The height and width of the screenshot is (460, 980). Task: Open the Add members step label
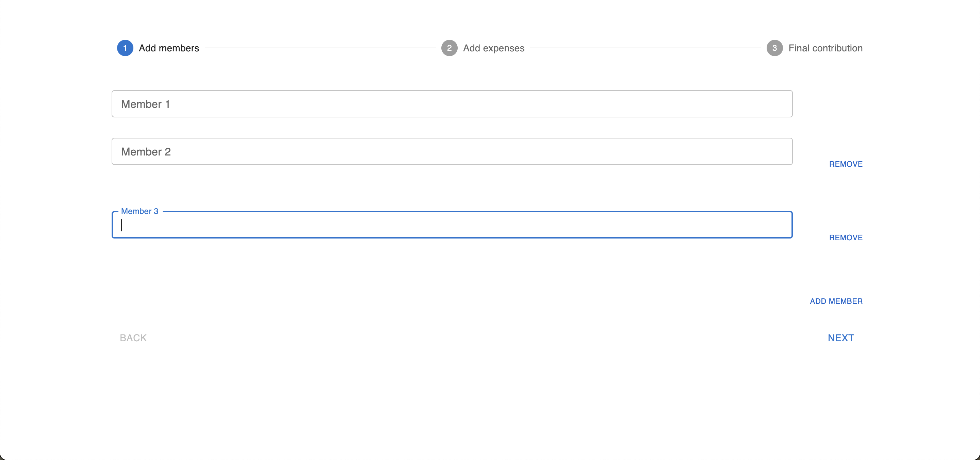tap(169, 48)
